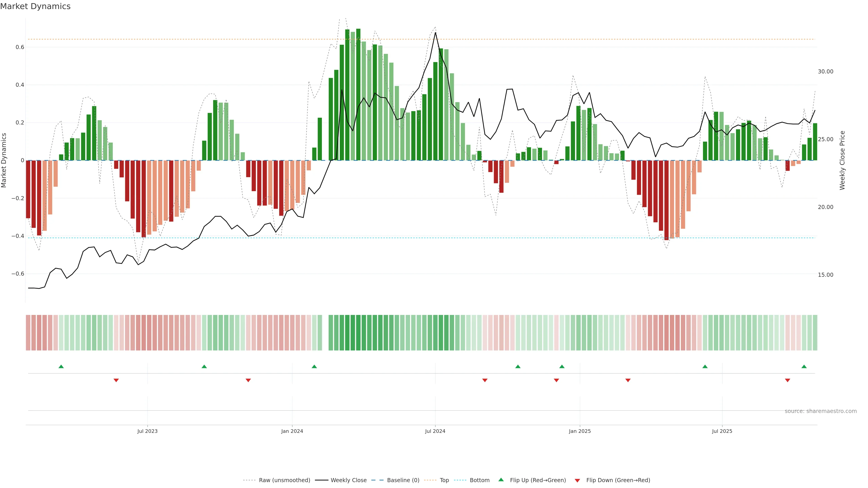Click green flip-up marker just after Jan 2024
The image size is (868, 488).
(x=314, y=366)
